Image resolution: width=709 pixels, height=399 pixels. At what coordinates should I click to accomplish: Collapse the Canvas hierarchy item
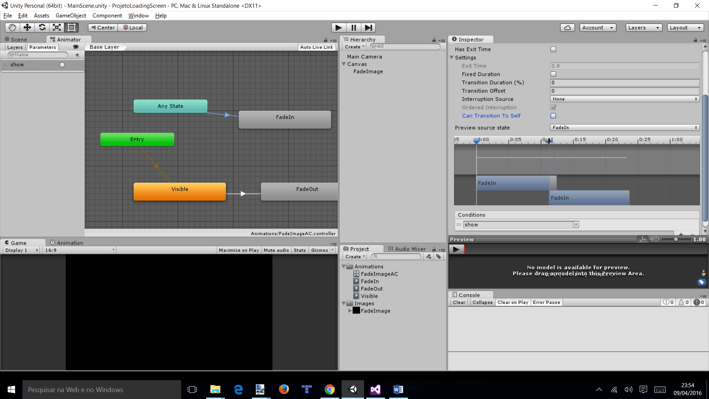(344, 64)
